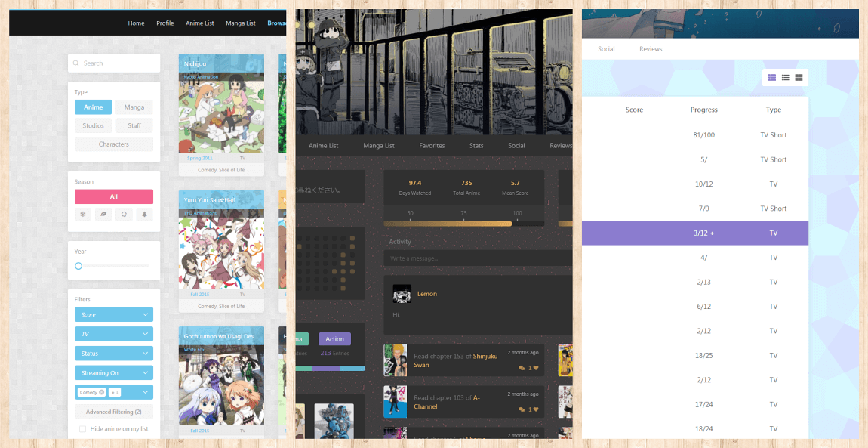Click the Write a message field
868x448 pixels.
[479, 258]
